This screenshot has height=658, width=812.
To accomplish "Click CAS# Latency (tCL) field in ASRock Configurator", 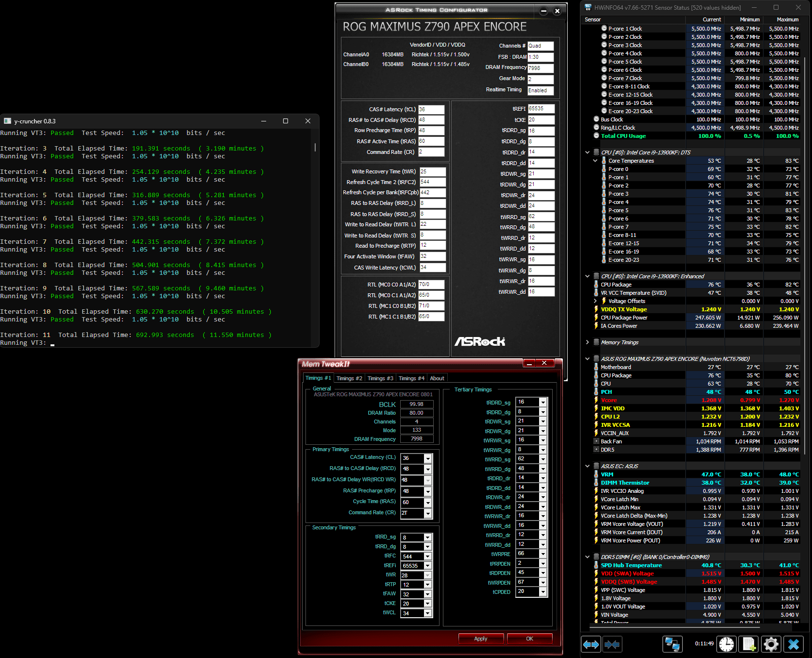I will 431,110.
